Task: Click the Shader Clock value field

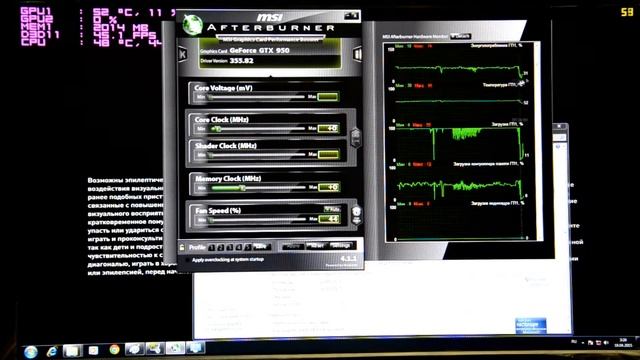Action: [x=329, y=155]
